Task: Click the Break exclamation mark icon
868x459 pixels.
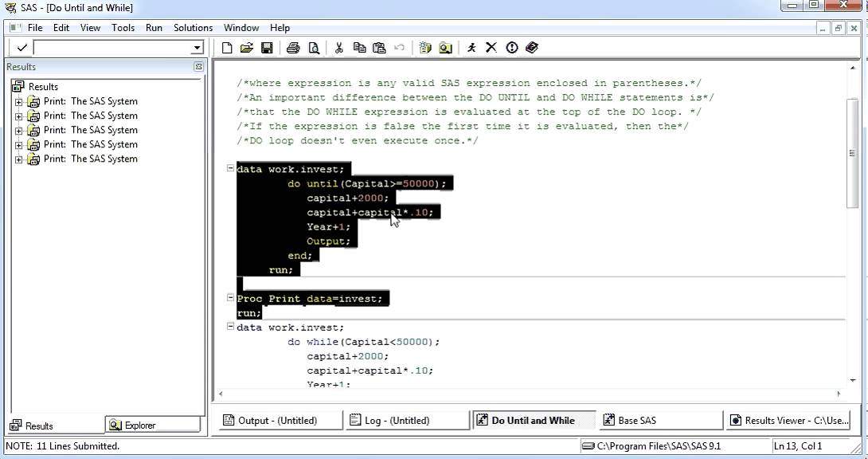Action: [x=511, y=48]
